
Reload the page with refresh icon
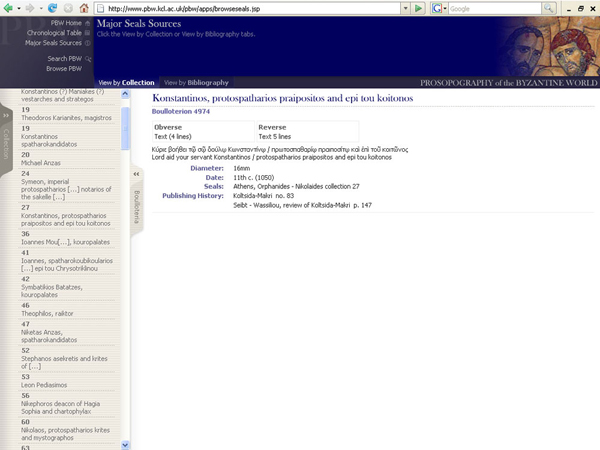(52, 8)
